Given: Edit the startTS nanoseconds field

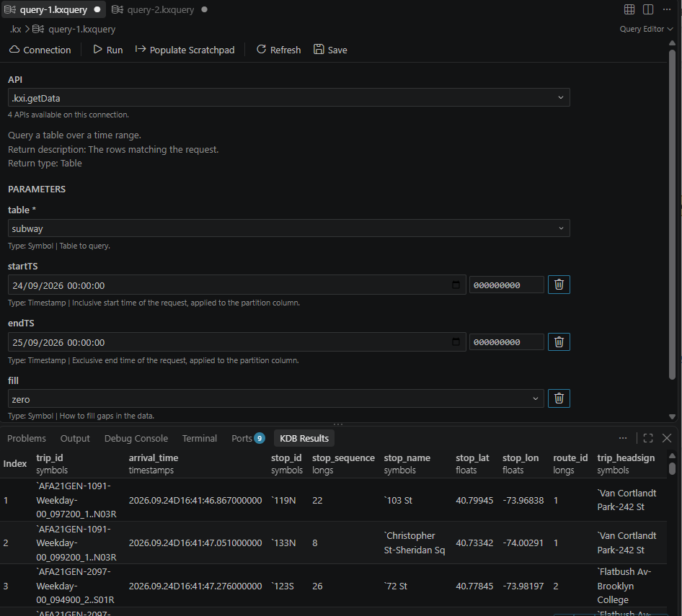Looking at the screenshot, I should coord(506,285).
